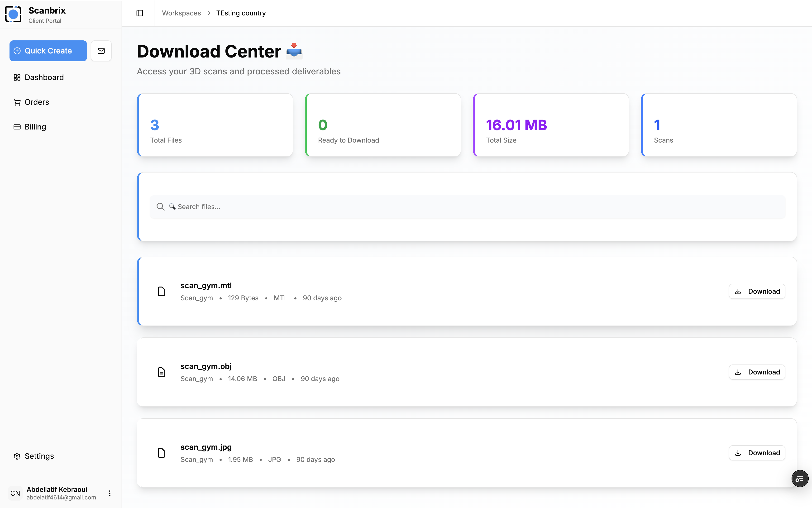Toggle the sidebar collapse icon in top bar

pos(139,13)
